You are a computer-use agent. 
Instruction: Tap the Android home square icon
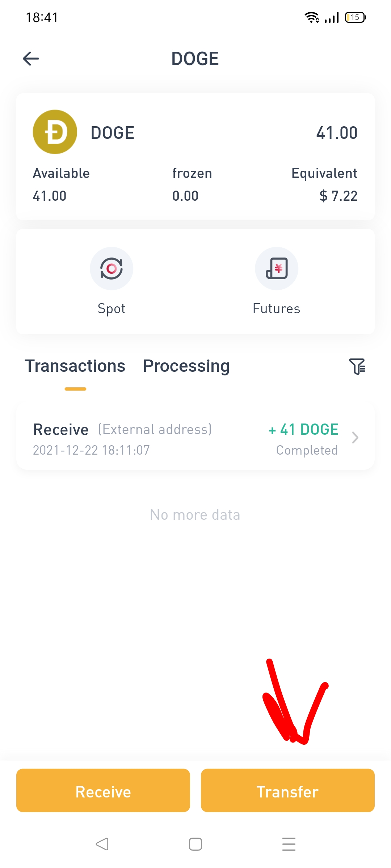click(195, 844)
